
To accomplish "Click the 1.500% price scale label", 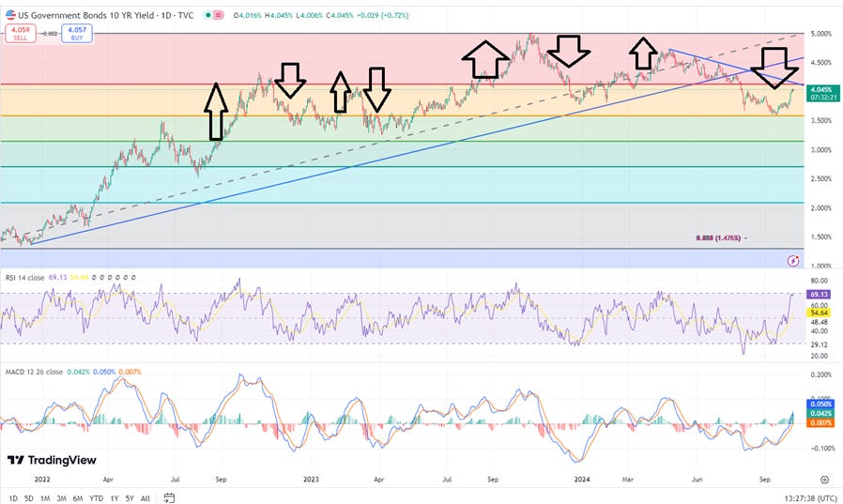I will point(821,237).
